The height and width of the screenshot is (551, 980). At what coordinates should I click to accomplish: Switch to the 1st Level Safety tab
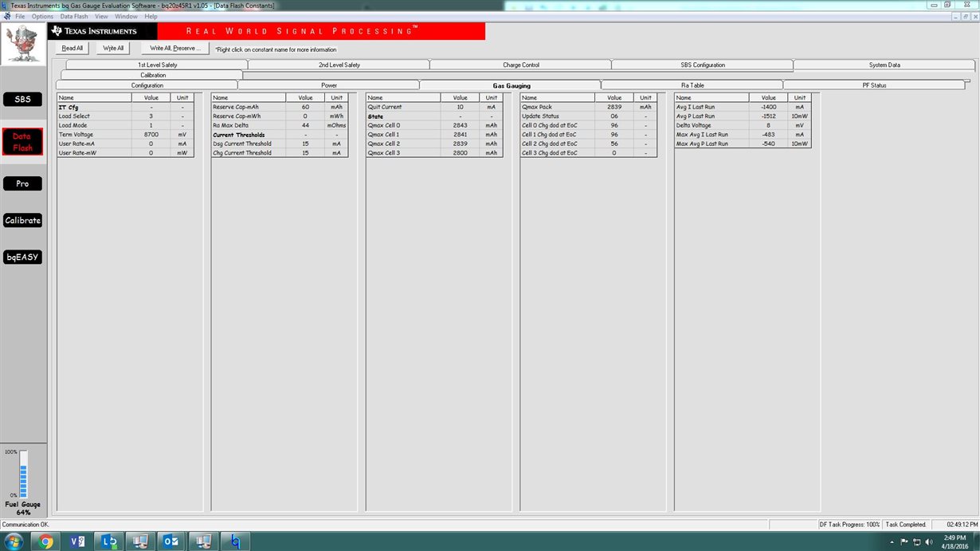[157, 65]
